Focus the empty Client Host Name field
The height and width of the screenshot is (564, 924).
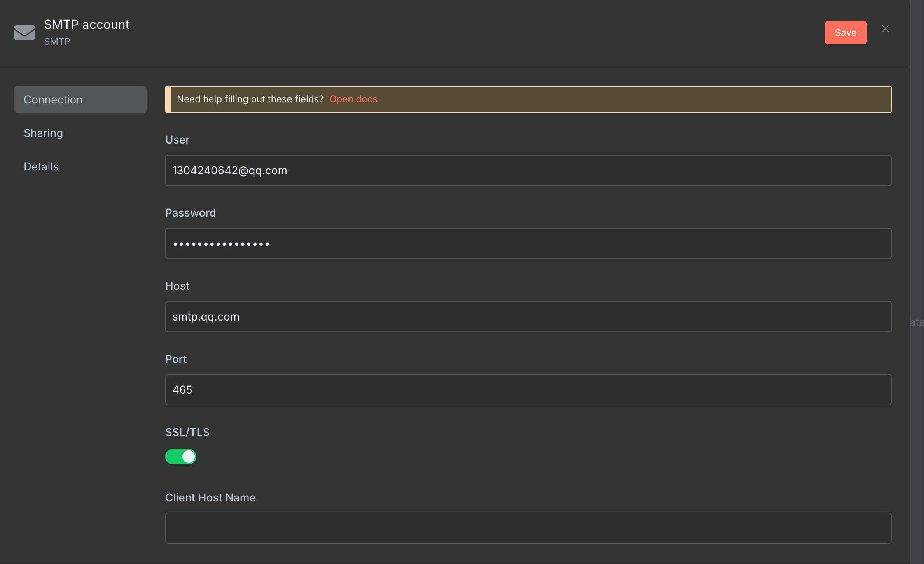click(528, 528)
